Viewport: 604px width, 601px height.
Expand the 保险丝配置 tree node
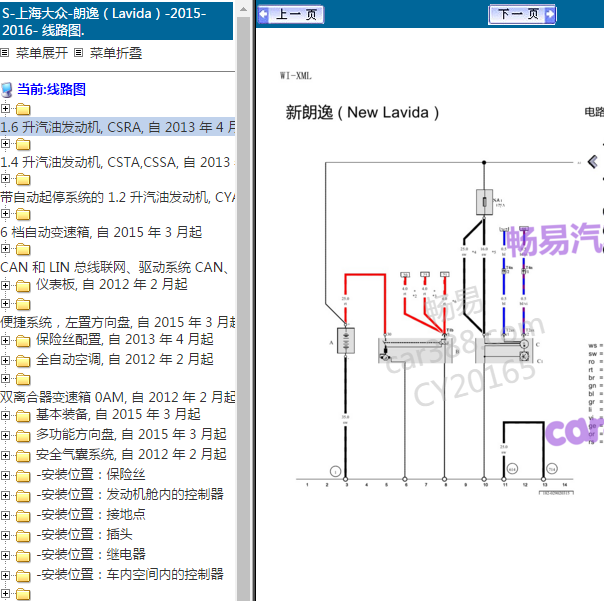5,341
